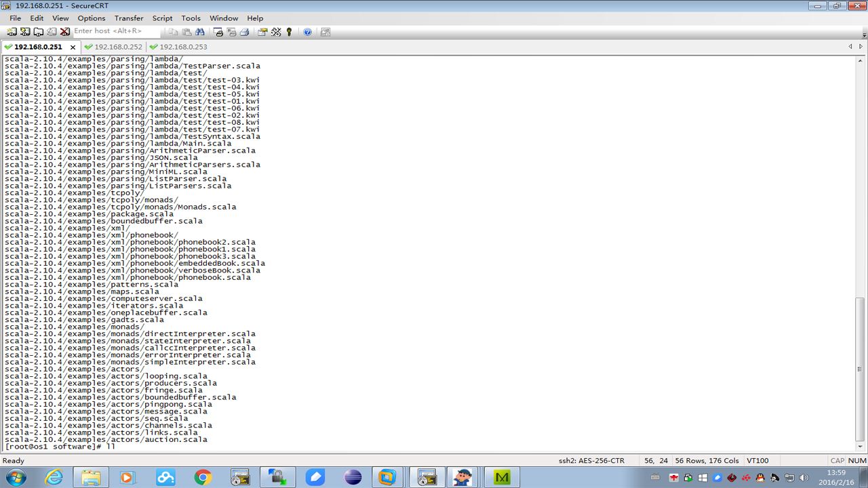The width and height of the screenshot is (868, 488).
Task: Open Find using the binoculars icon
Action: (199, 32)
